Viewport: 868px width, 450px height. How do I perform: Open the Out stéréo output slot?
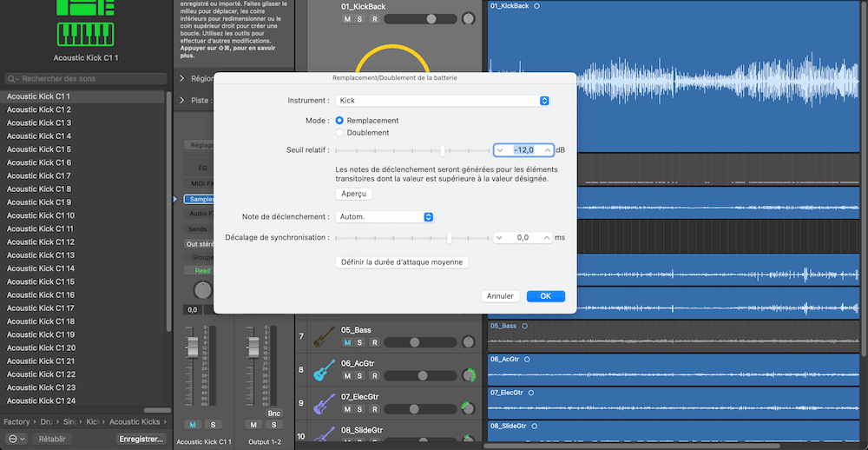coord(199,244)
